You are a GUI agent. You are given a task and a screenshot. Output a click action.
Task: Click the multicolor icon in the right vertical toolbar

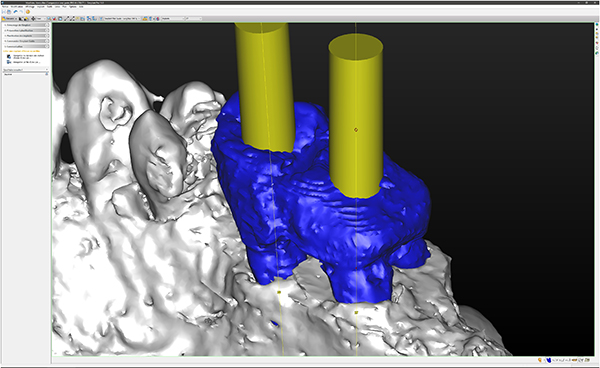[597, 43]
